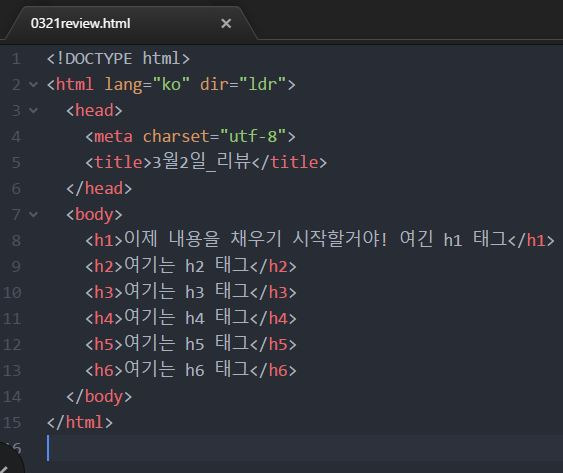563x473 pixels.
Task: Click line number 14 in the gutter
Action: pyautogui.click(x=12, y=397)
